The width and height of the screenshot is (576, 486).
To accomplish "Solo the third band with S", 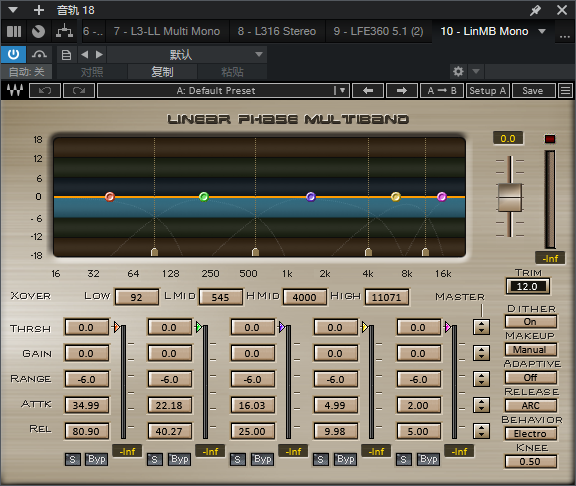I will [x=237, y=459].
